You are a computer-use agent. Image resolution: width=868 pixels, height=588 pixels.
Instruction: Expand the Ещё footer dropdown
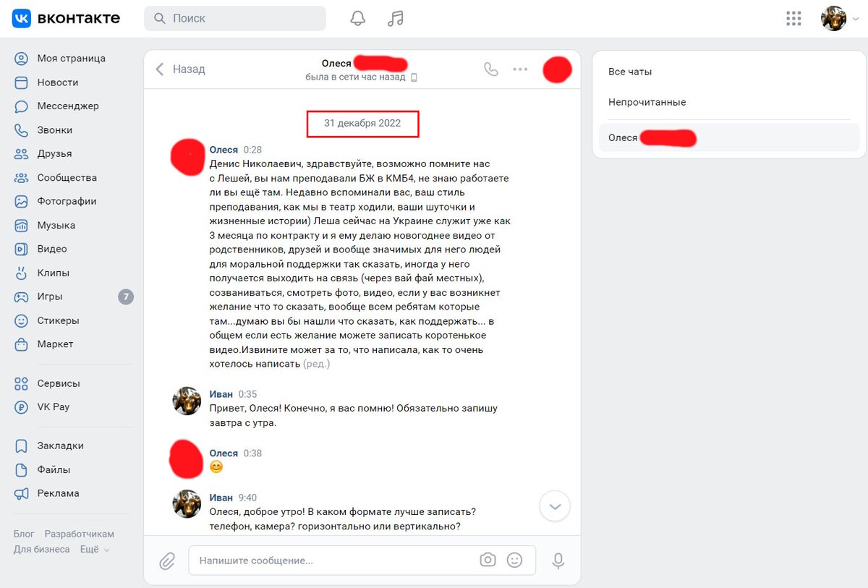coord(94,549)
